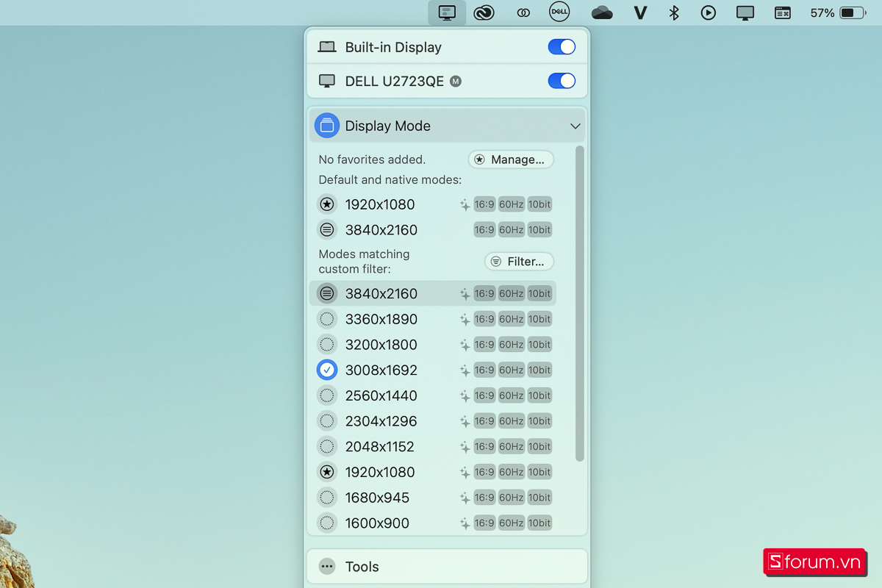The image size is (882, 588).
Task: Click the star icon of default 1920x1080 mode
Action: (327, 204)
